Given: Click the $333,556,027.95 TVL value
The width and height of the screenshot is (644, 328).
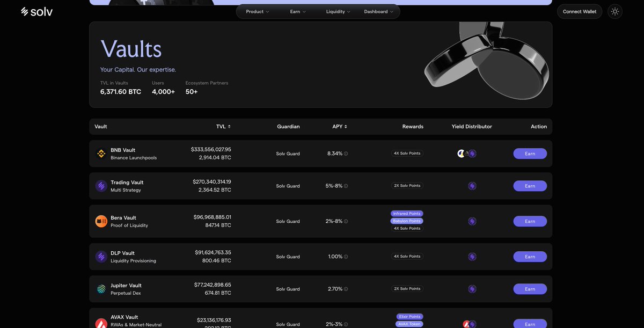Looking at the screenshot, I should click(x=211, y=149).
